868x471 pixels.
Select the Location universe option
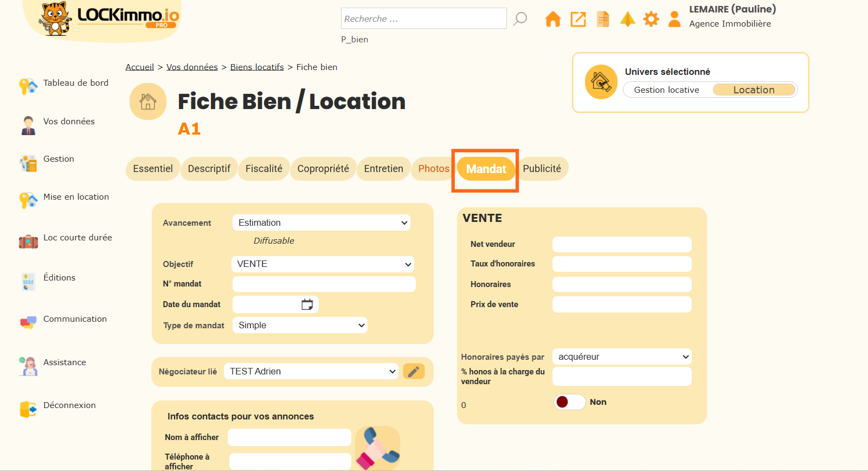(x=754, y=90)
